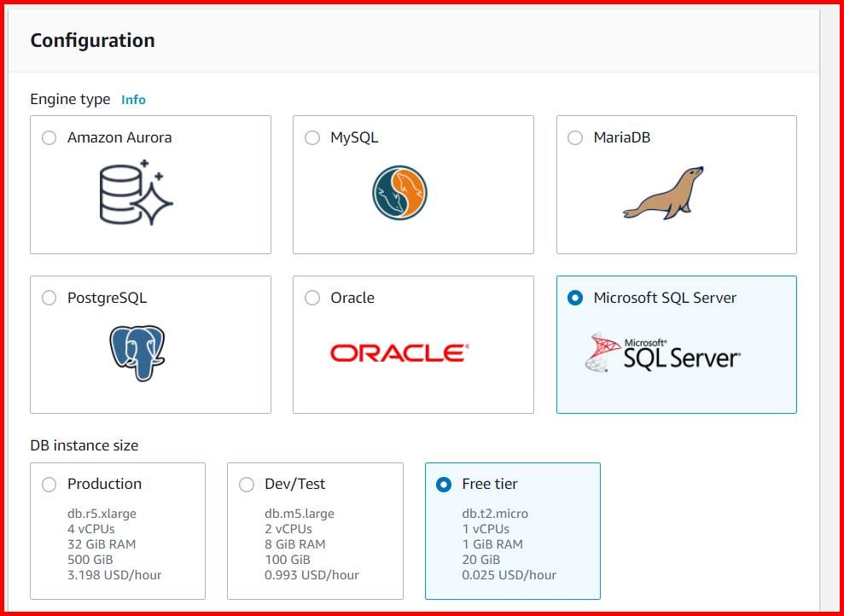The height and width of the screenshot is (616, 844).
Task: Select the Amazon Aurora radio button
Action: click(x=47, y=137)
